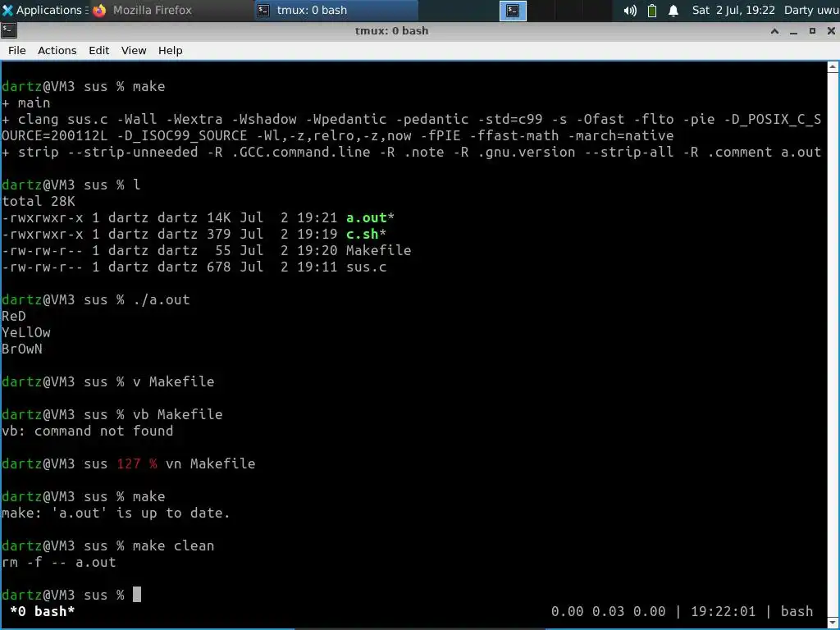Viewport: 840px width, 630px height.
Task: Click "make: 'a.out' is up to date." line
Action: pyautogui.click(x=116, y=513)
